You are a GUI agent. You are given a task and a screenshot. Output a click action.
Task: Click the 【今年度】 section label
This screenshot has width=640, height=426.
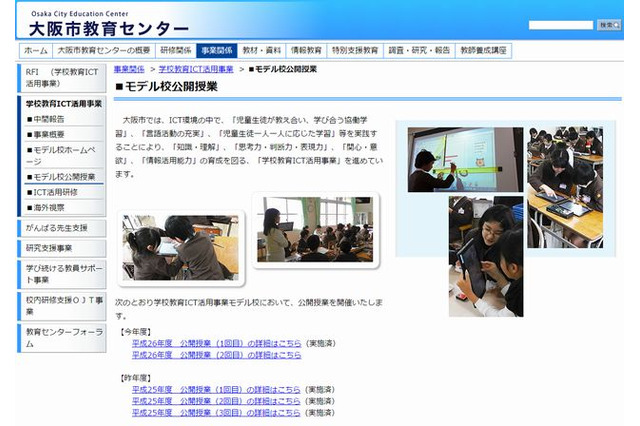(136, 332)
